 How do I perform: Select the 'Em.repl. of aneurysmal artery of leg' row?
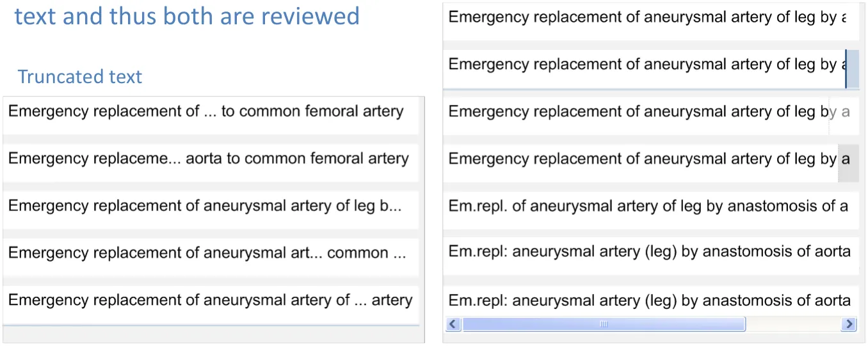coord(648,207)
